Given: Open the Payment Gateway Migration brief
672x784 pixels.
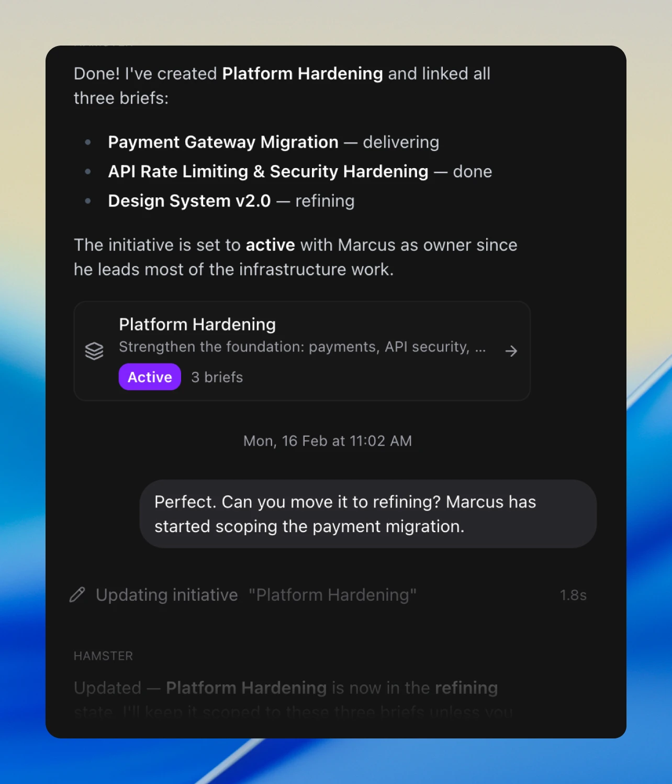Looking at the screenshot, I should [x=223, y=142].
